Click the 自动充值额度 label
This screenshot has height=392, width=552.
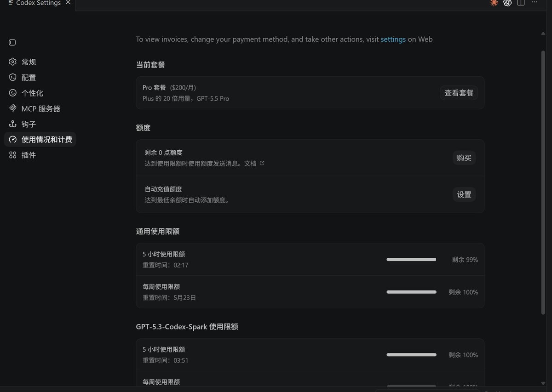pos(163,189)
